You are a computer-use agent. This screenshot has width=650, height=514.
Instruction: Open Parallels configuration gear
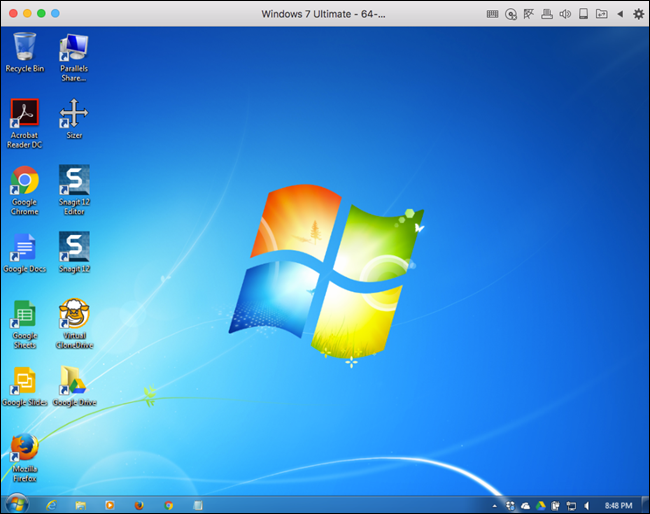[638, 14]
